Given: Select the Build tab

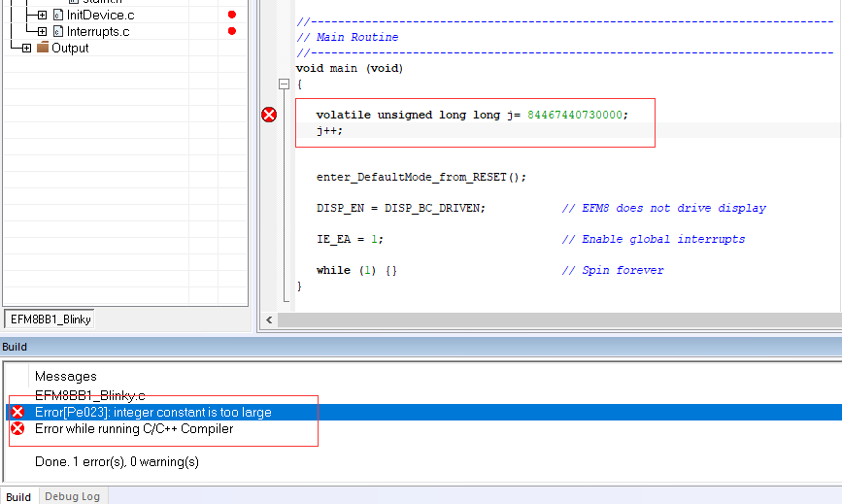Looking at the screenshot, I should (18, 496).
